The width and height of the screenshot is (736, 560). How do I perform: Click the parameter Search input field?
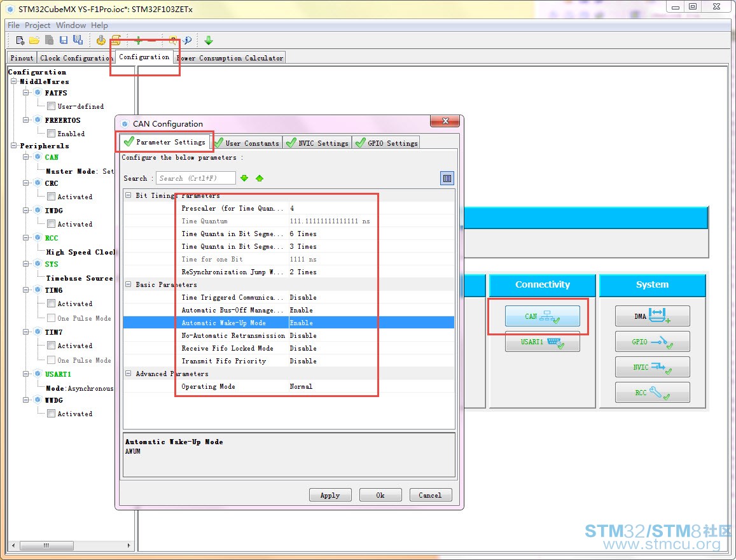tap(196, 178)
